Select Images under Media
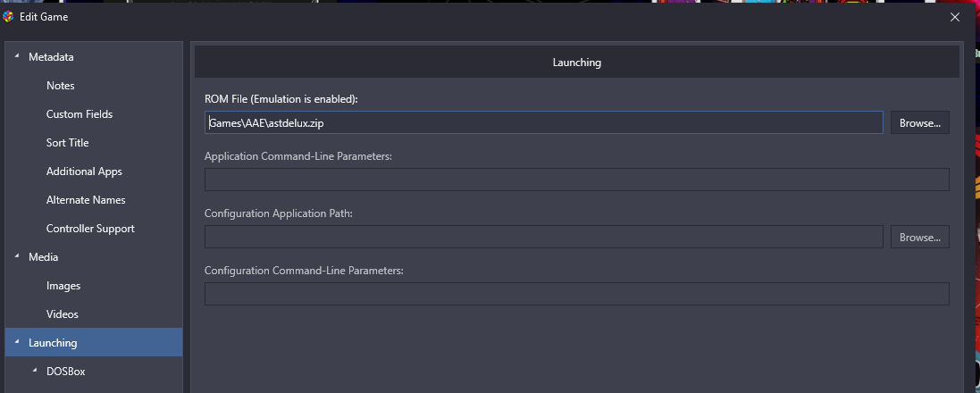980x393 pixels. click(x=63, y=286)
